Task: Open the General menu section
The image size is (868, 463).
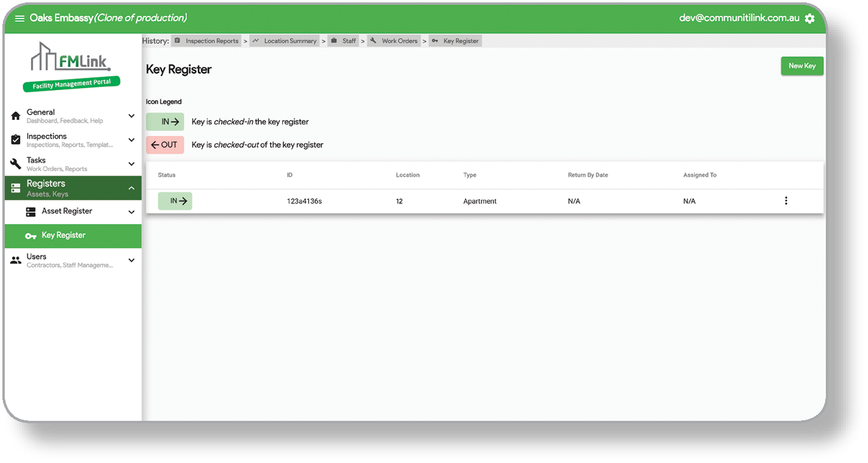Action: pyautogui.click(x=73, y=116)
